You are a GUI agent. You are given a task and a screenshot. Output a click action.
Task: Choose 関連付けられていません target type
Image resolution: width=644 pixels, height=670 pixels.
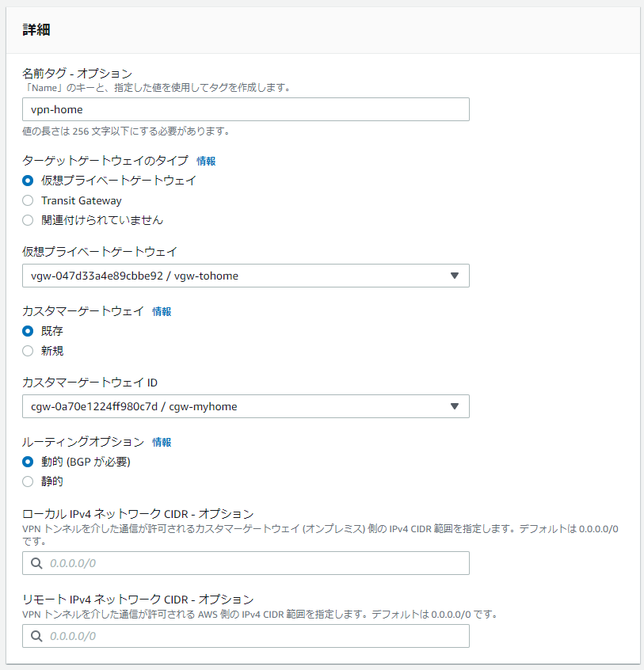(29, 220)
